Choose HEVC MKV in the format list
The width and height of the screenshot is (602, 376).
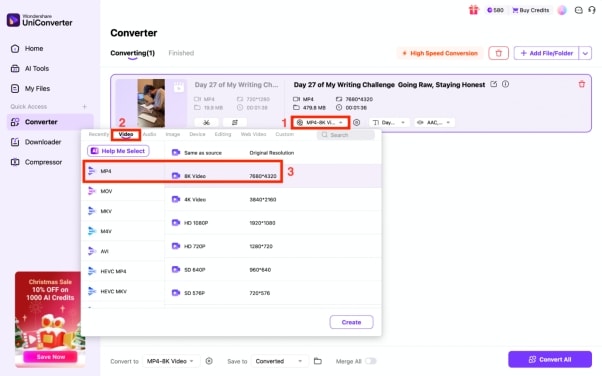pyautogui.click(x=123, y=291)
